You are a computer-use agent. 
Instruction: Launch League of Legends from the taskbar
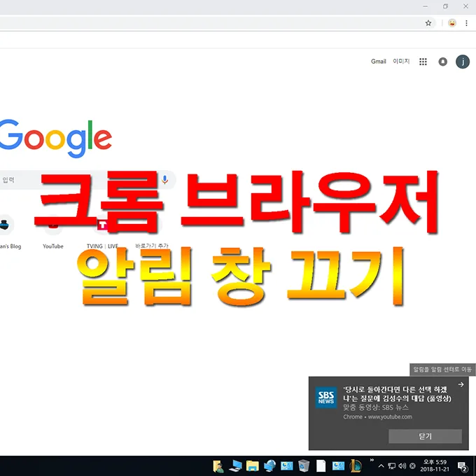(x=356, y=466)
